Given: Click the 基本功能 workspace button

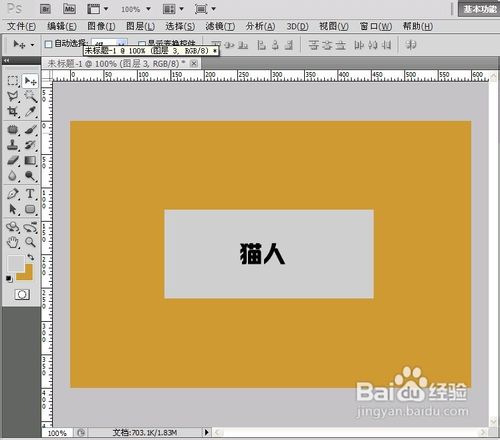Looking at the screenshot, I should tap(479, 9).
